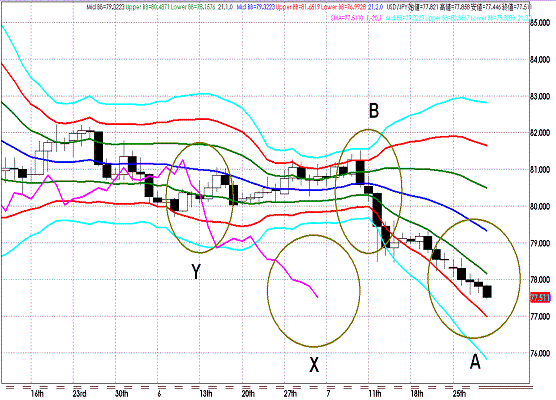Click the 16th date label
The height and width of the screenshot is (400, 556).
click(37, 394)
